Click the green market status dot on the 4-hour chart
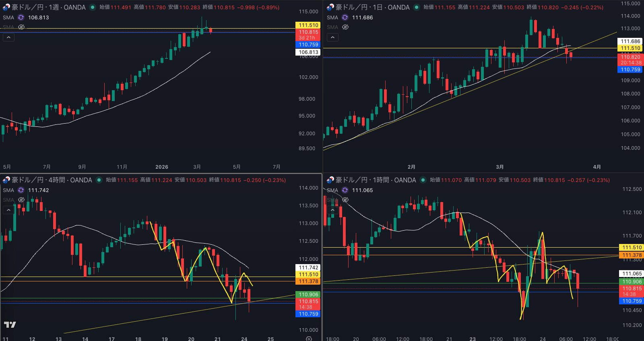The image size is (644, 341). pos(99,180)
